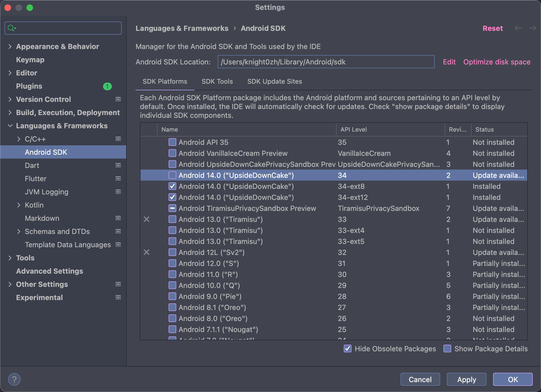The height and width of the screenshot is (392, 541).
Task: Open Plugins settings page
Action: coord(29,86)
